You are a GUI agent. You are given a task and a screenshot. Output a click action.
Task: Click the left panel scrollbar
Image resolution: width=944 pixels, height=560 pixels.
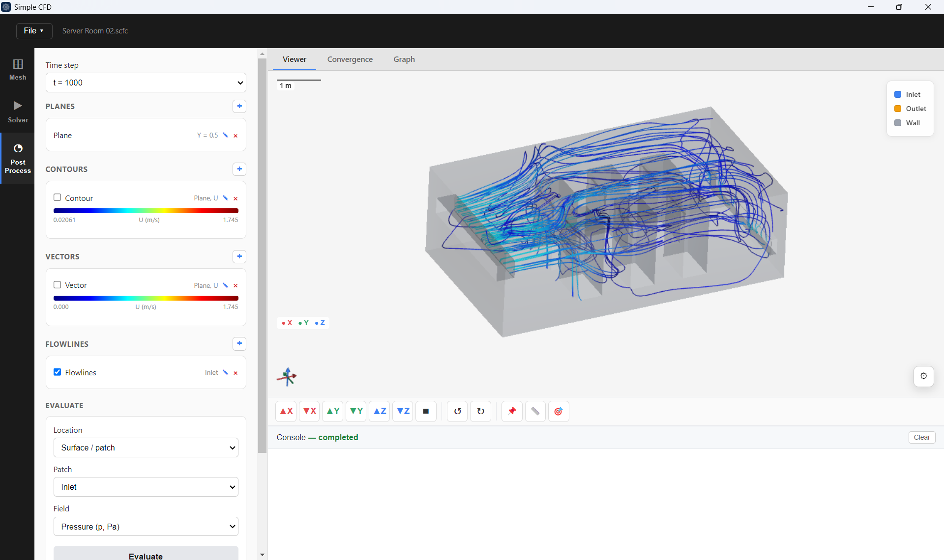tap(262, 255)
